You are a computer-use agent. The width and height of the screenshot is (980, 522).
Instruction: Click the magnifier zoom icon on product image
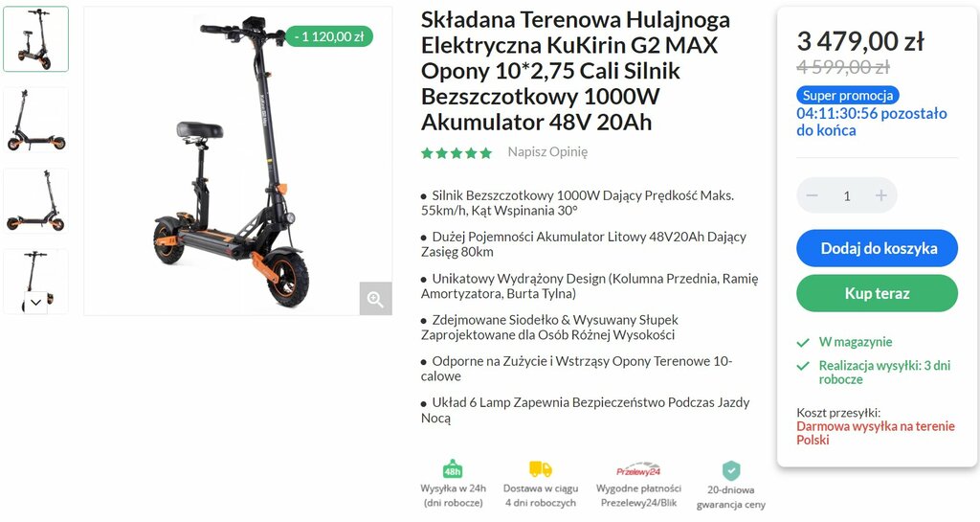tap(375, 299)
